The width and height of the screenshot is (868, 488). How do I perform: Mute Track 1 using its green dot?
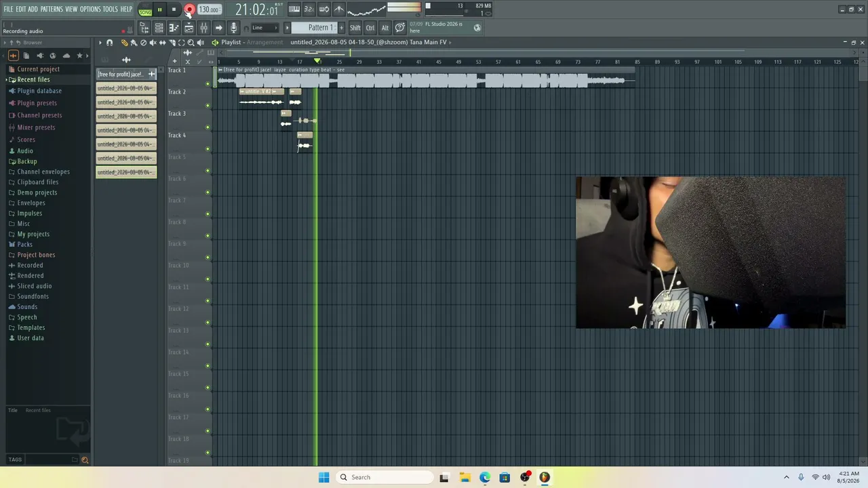208,84
